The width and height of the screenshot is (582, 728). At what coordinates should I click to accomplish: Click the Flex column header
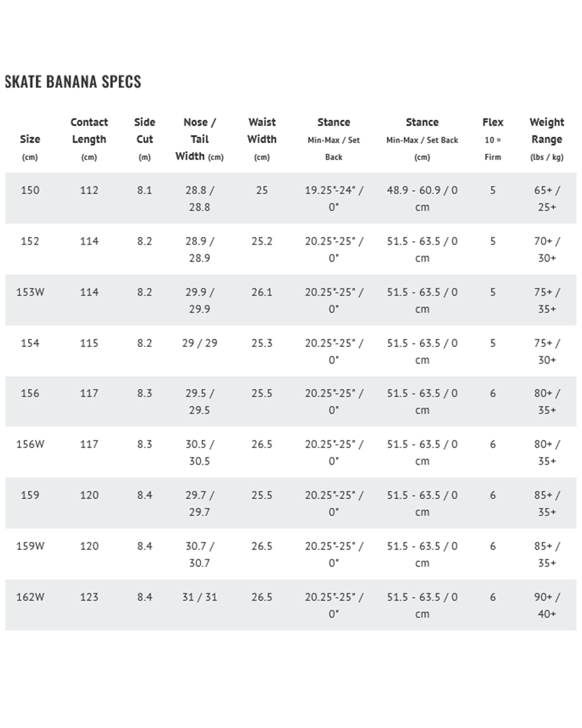tap(493, 139)
